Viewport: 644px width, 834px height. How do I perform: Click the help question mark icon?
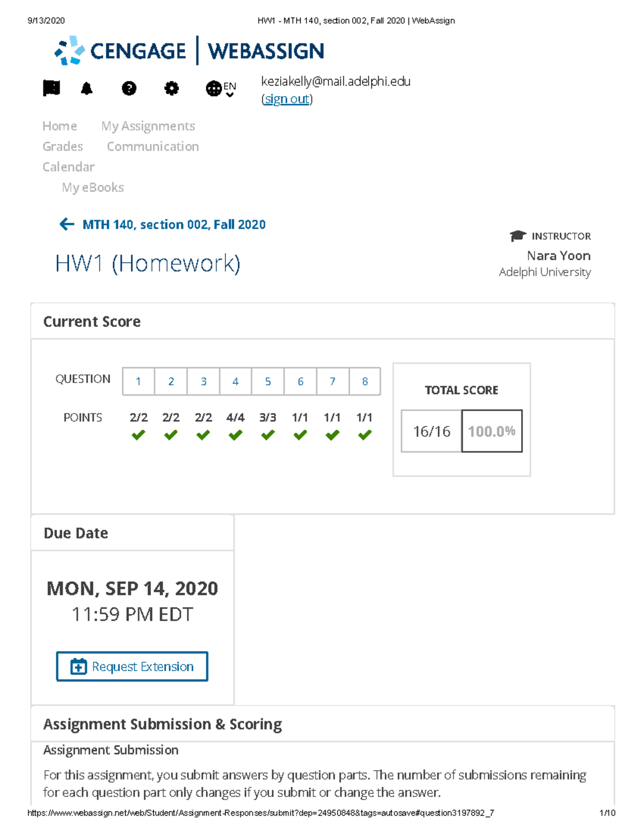(x=129, y=89)
